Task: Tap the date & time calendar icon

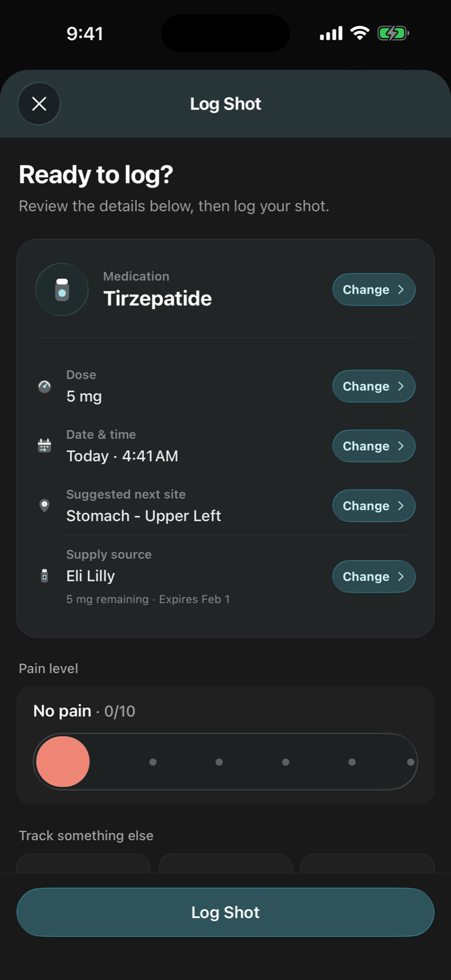Action: pyautogui.click(x=45, y=446)
